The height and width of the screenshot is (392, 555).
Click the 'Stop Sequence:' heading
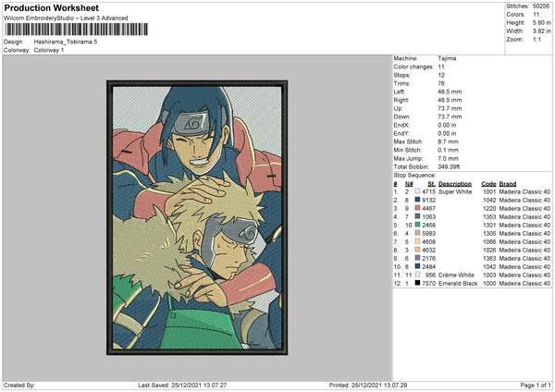tap(414, 176)
